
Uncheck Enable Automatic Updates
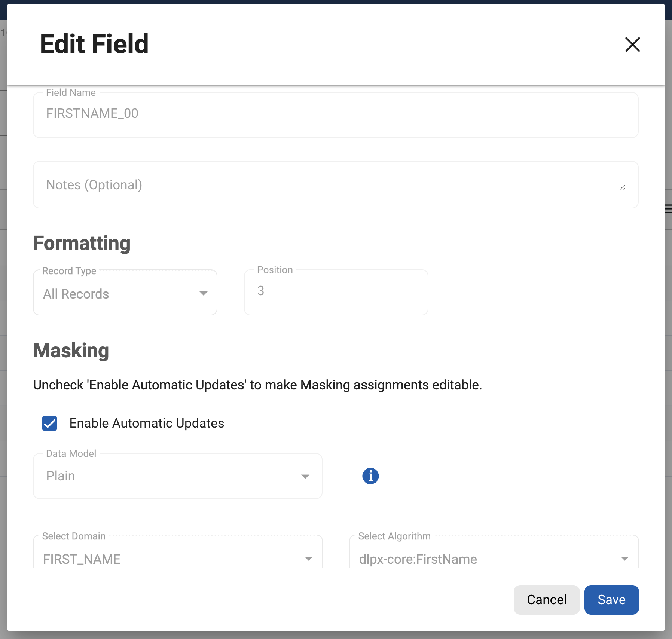tap(49, 423)
